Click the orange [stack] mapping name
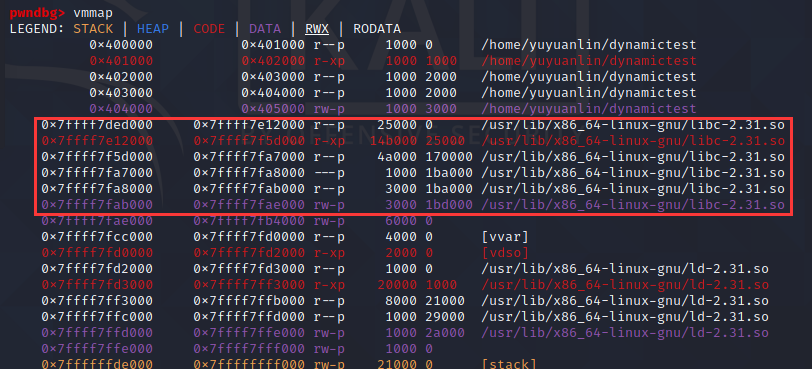The height and width of the screenshot is (369, 812). click(509, 363)
